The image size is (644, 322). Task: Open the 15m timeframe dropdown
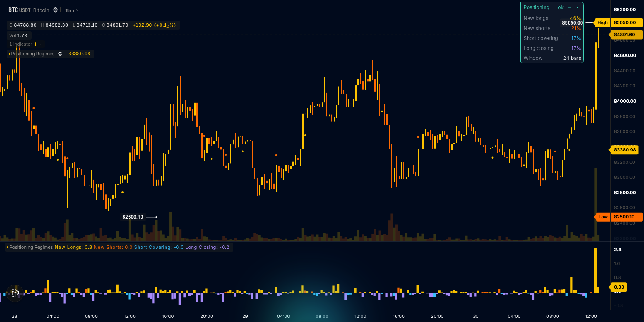tap(72, 10)
